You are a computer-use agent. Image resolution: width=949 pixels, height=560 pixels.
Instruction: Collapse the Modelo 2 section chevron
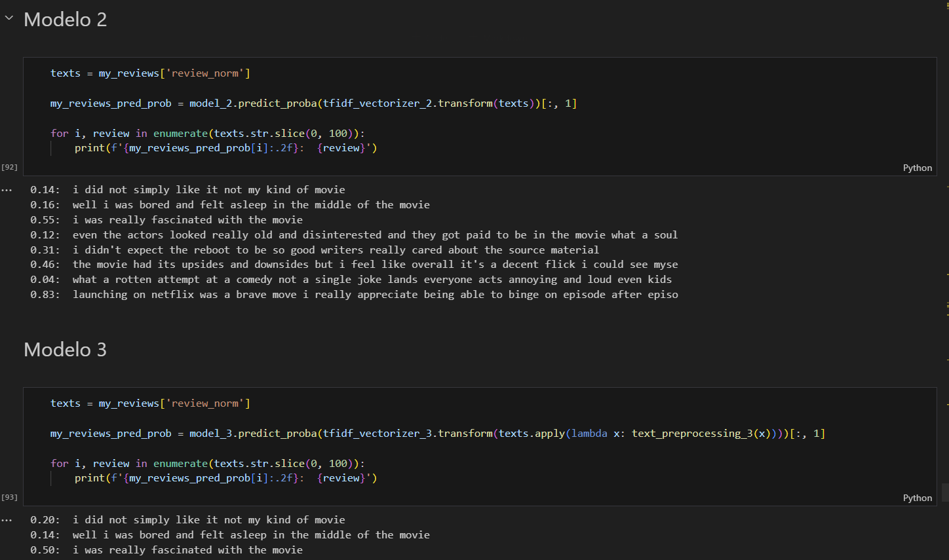pos(9,18)
